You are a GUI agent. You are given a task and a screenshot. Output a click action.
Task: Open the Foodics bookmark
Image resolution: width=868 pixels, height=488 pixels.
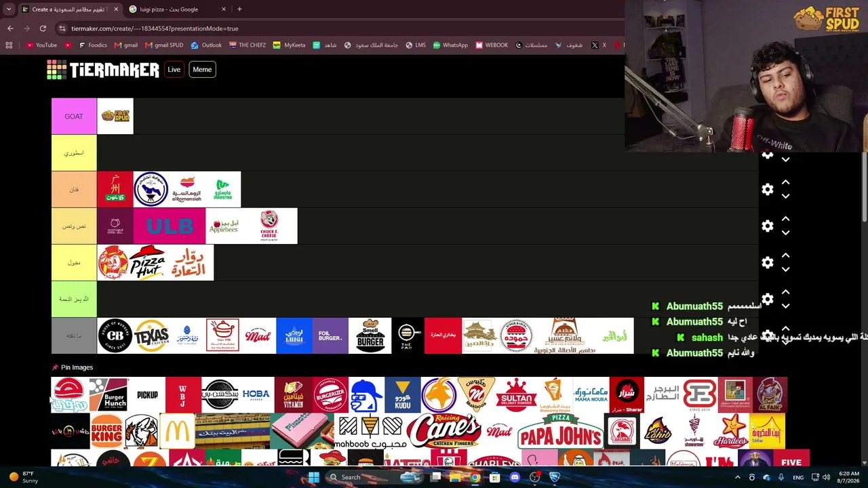(93, 45)
